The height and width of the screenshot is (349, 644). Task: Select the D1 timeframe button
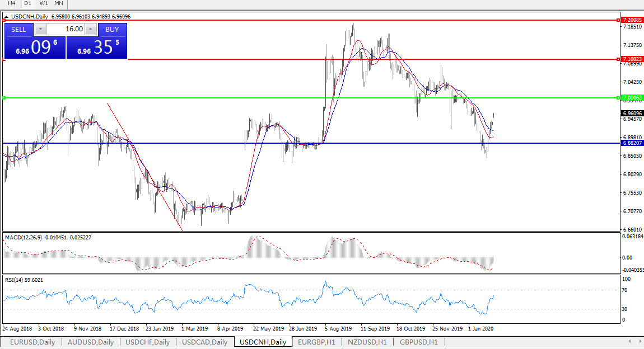27,3
